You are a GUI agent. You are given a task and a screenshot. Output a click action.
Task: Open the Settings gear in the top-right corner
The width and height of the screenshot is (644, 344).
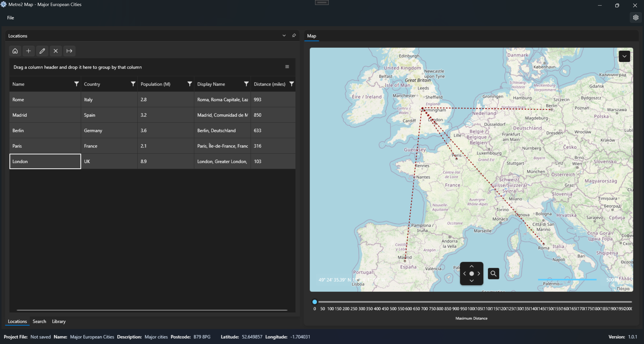[636, 17]
